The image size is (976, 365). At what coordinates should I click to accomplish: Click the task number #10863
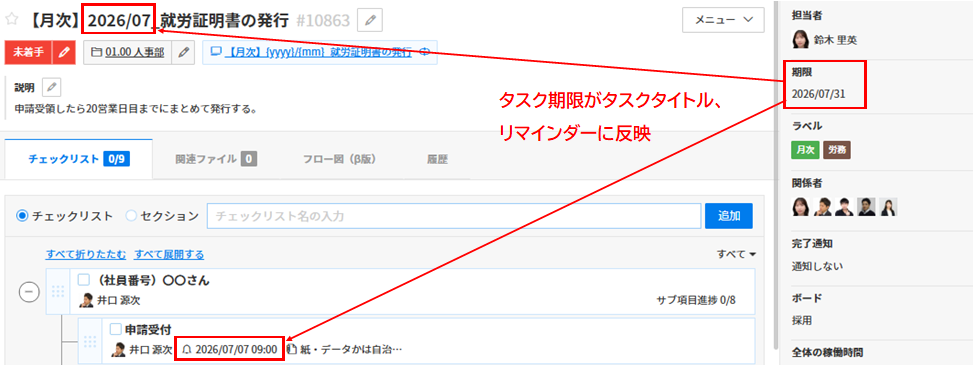click(x=323, y=21)
